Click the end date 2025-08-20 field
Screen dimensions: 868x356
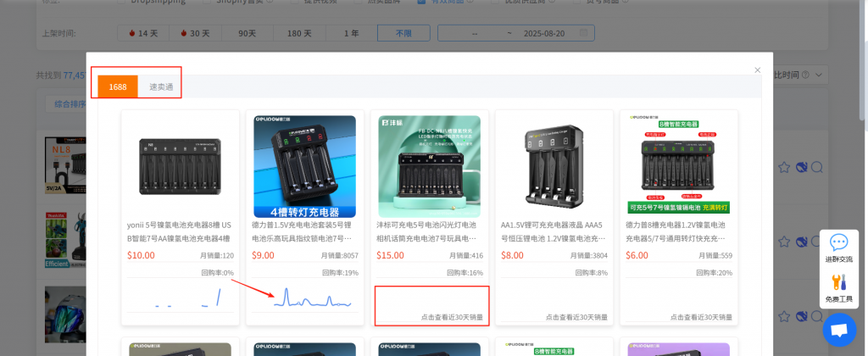(x=543, y=33)
